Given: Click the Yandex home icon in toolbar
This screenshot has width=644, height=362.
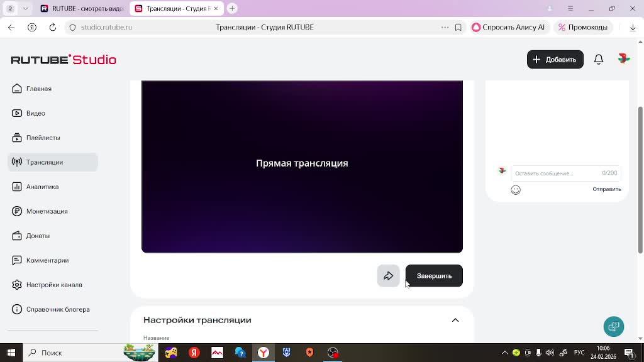Looking at the screenshot, I should 32,27.
